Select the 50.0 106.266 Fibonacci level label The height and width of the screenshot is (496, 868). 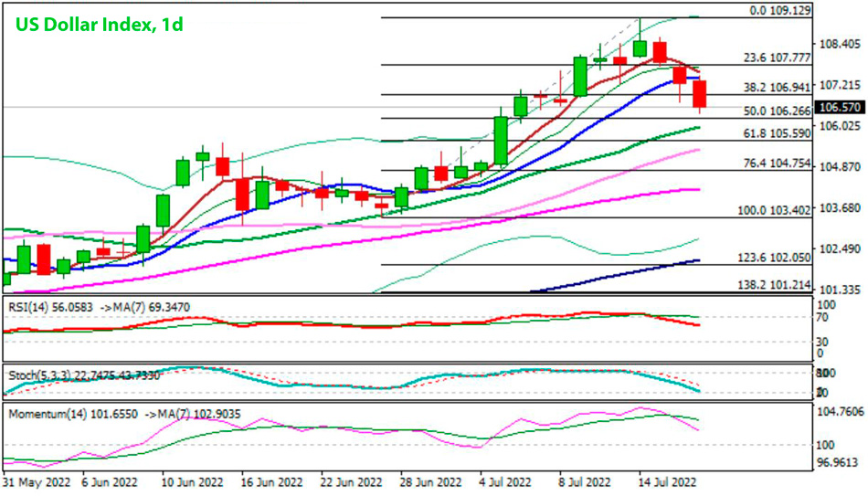click(x=777, y=111)
